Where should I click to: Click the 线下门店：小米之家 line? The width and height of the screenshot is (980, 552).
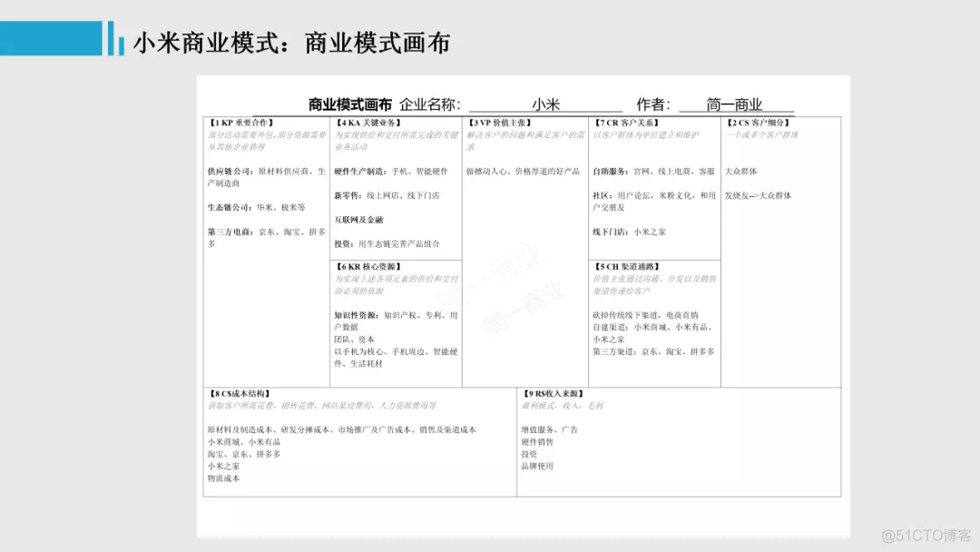tap(630, 232)
